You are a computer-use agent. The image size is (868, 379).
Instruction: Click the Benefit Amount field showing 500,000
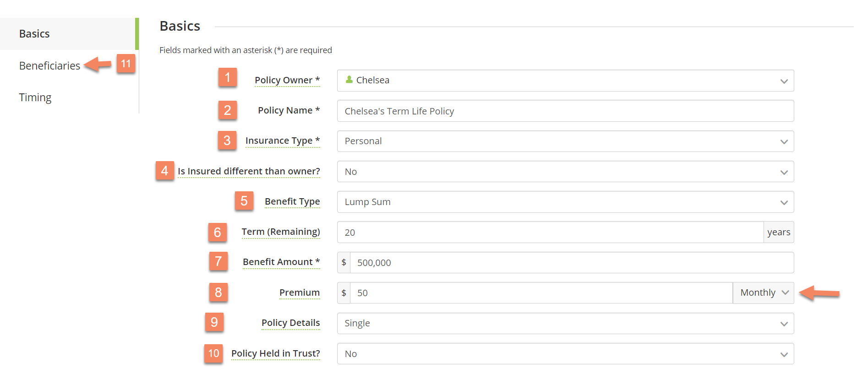point(572,263)
